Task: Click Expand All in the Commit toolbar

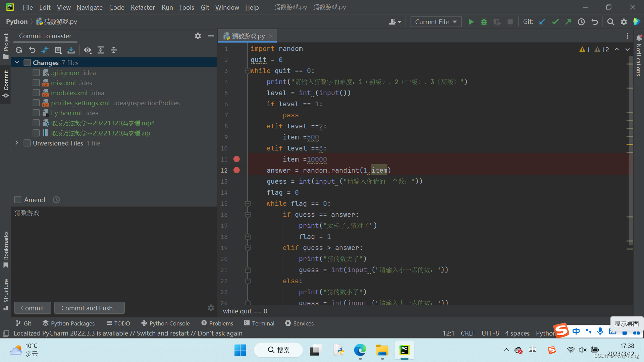Action: [x=101, y=50]
